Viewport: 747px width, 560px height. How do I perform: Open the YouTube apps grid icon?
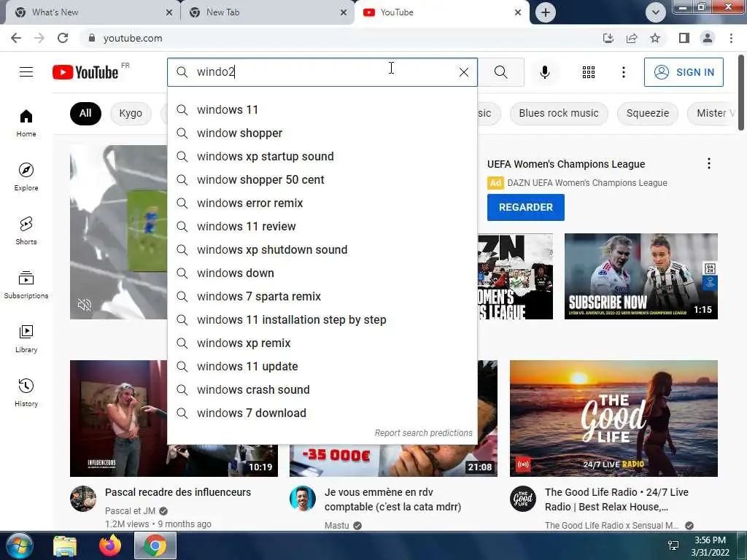point(589,72)
